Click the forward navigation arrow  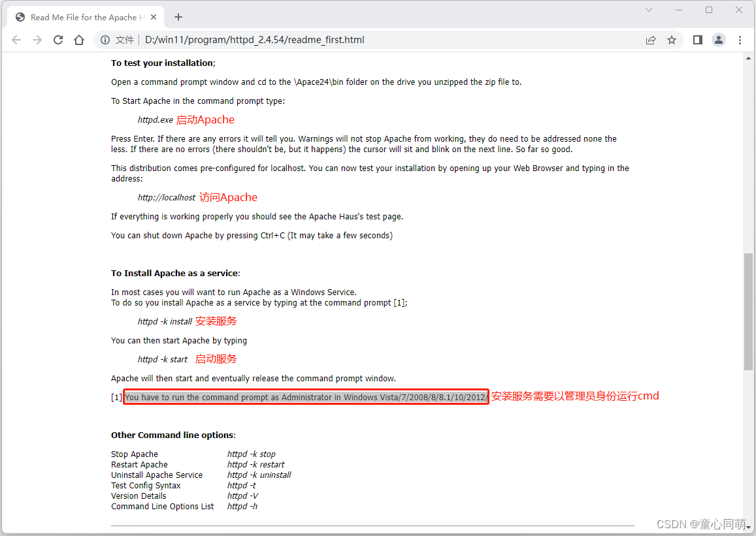pos(37,40)
